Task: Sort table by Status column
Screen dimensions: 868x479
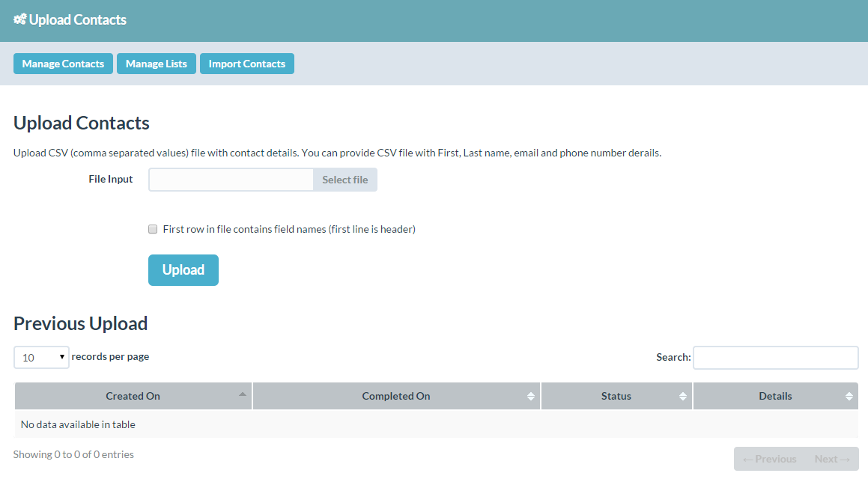Action: pyautogui.click(x=616, y=396)
